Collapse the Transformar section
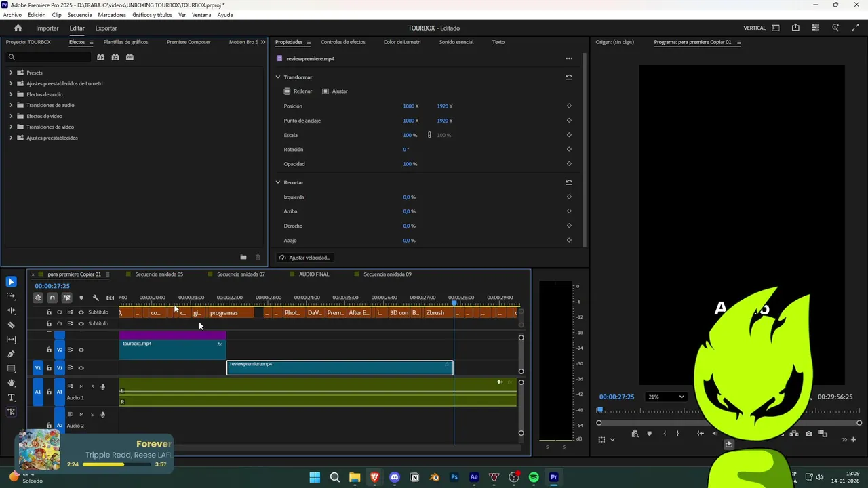This screenshot has height=488, width=868. tap(278, 77)
